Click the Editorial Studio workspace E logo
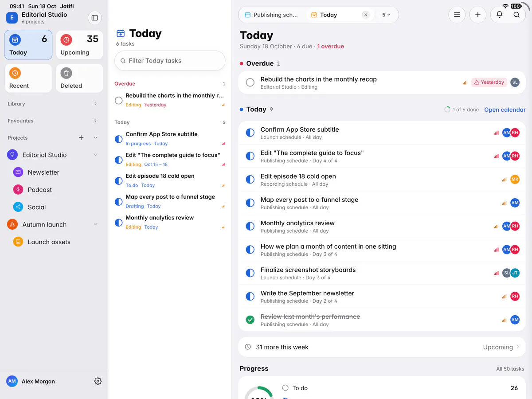Image resolution: width=532 pixels, height=399 pixels. click(x=12, y=18)
